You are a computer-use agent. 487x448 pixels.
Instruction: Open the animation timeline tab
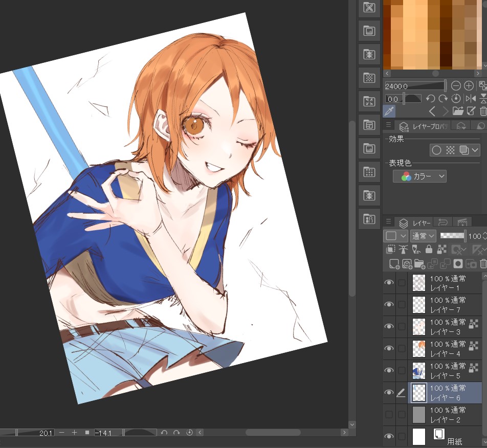tap(462, 222)
